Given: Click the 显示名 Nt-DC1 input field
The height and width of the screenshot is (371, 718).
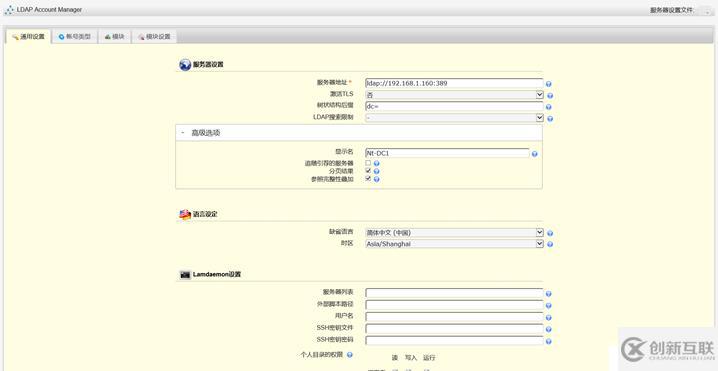Looking at the screenshot, I should pos(447,153).
